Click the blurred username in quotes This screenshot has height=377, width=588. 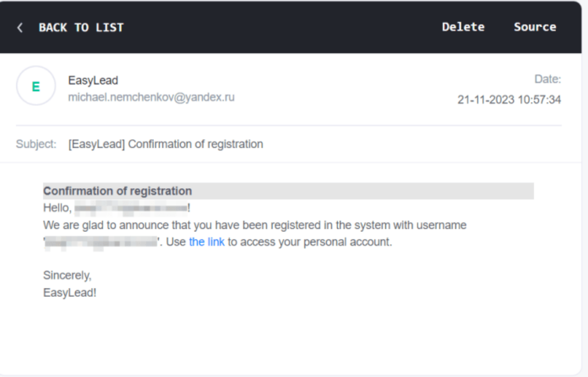click(101, 242)
